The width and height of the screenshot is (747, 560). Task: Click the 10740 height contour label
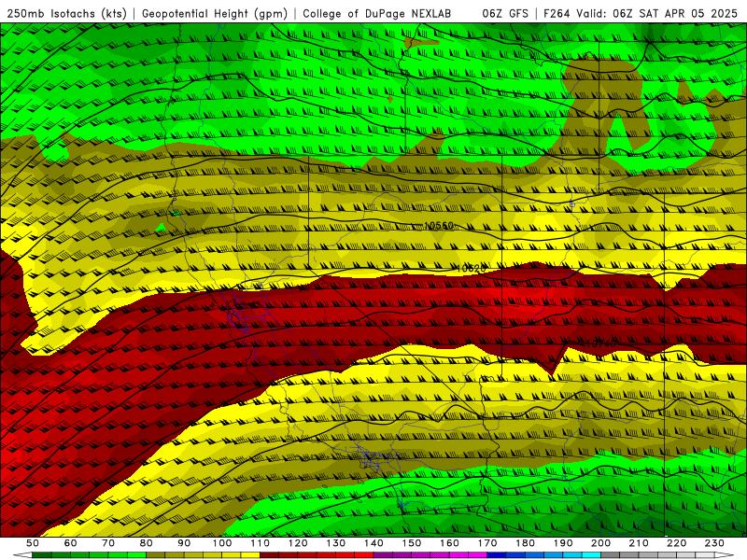(600, 343)
